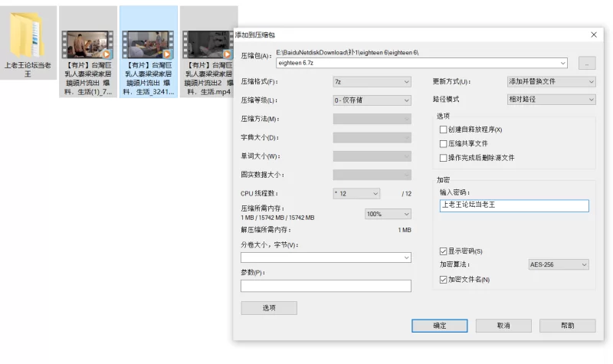613x364 pixels.
Task: Open the 路径模式 dropdown showing 相对路径
Action: (x=551, y=100)
